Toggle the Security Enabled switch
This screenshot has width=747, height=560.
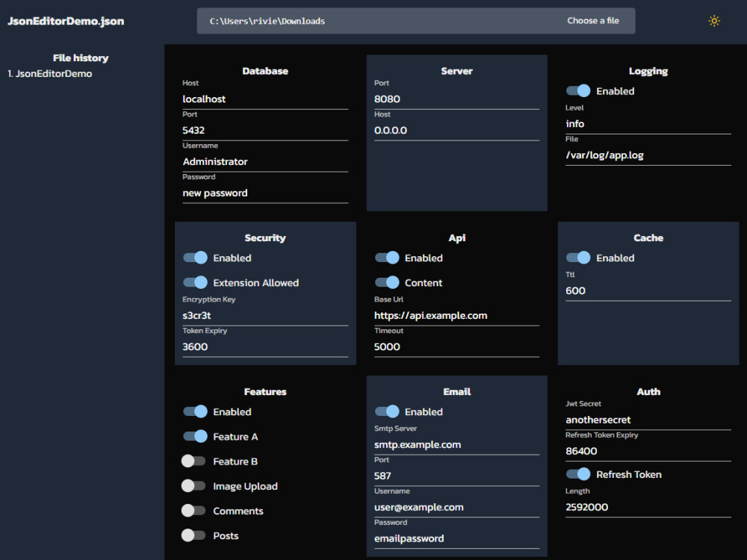[195, 258]
